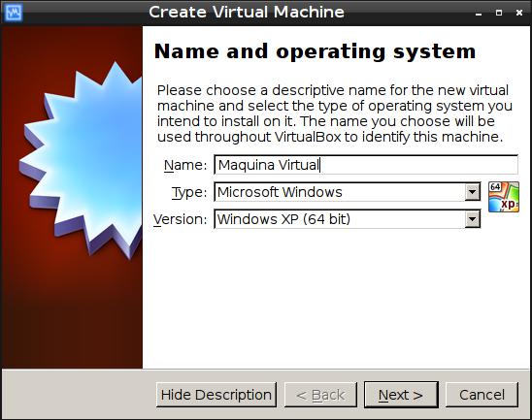This screenshot has width=532, height=420.
Task: Click the "Version:" label
Action: 181,219
